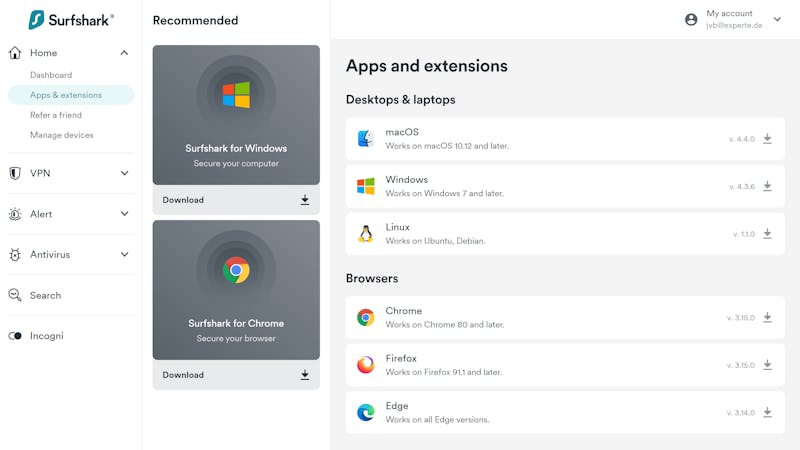Expand the VPN menu section
The height and width of the screenshot is (450, 800).
coord(124,173)
